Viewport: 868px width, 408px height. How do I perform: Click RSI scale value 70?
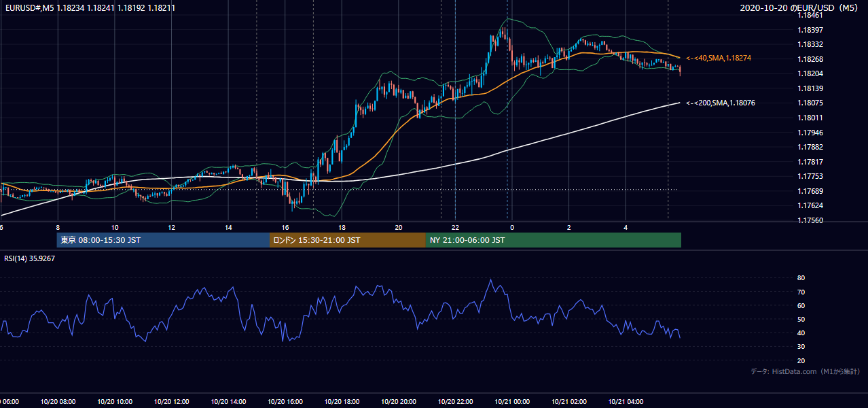coord(801,292)
